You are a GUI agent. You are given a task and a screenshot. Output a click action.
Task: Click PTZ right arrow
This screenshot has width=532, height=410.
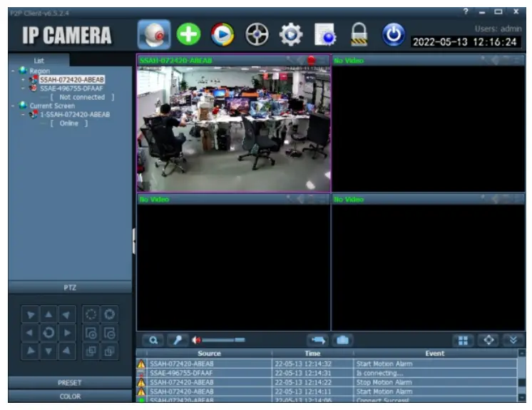tap(67, 333)
